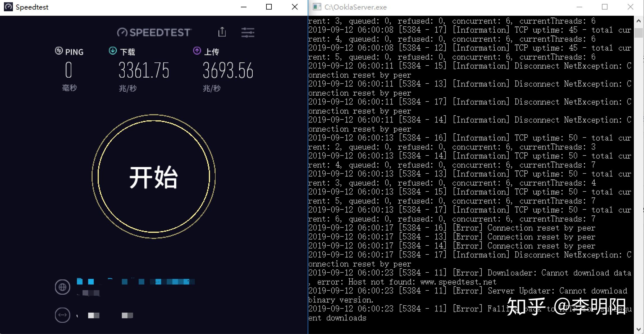
Task: Click the OoklaServer.exe console window icon
Action: [317, 7]
